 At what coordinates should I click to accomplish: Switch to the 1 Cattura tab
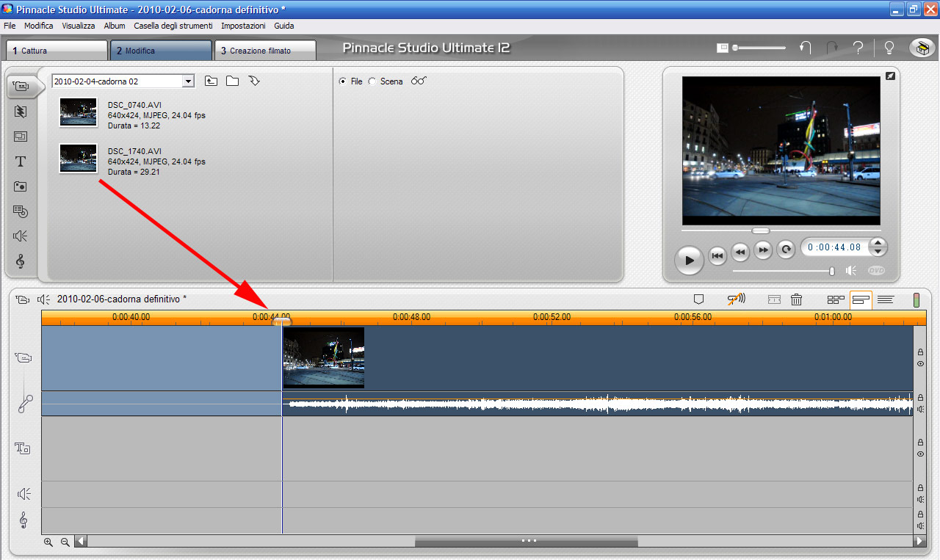pos(57,51)
